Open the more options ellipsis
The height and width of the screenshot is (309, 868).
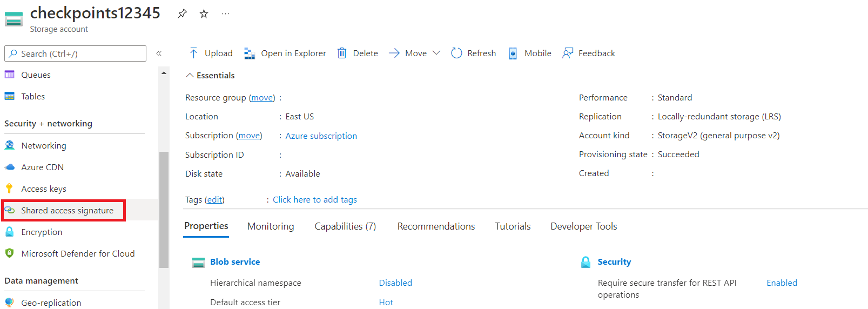[x=225, y=14]
